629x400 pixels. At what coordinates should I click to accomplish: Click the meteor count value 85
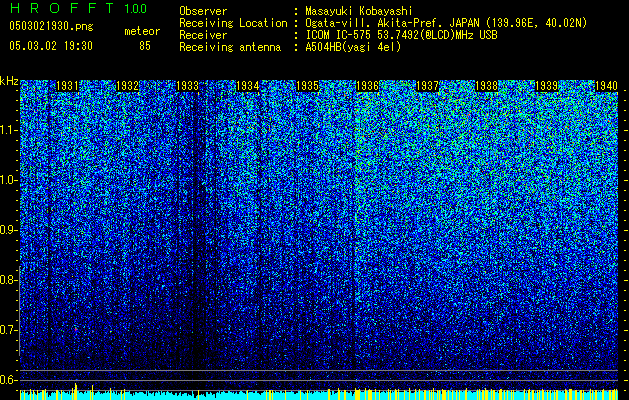pos(145,46)
